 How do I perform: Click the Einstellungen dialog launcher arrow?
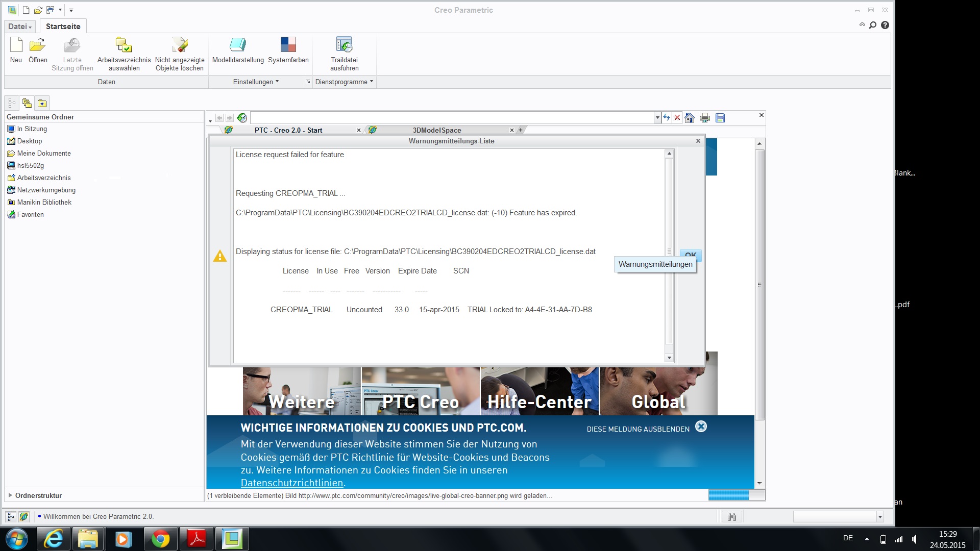point(308,82)
